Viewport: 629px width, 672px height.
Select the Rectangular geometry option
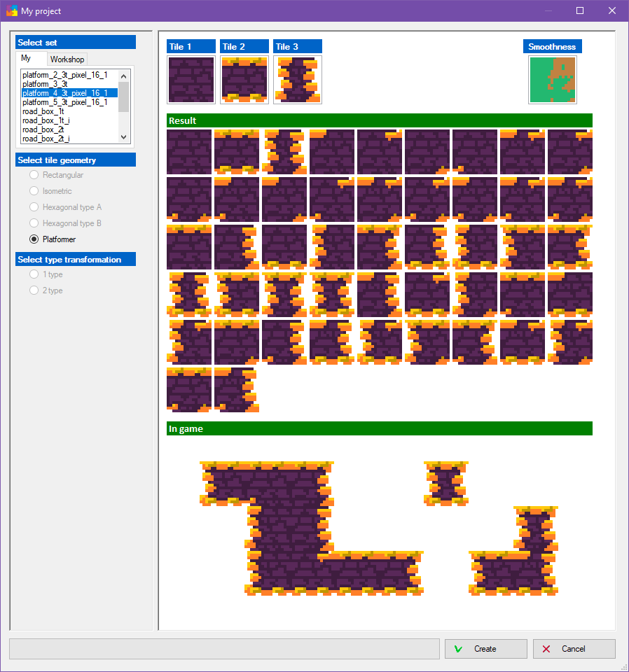tap(34, 175)
